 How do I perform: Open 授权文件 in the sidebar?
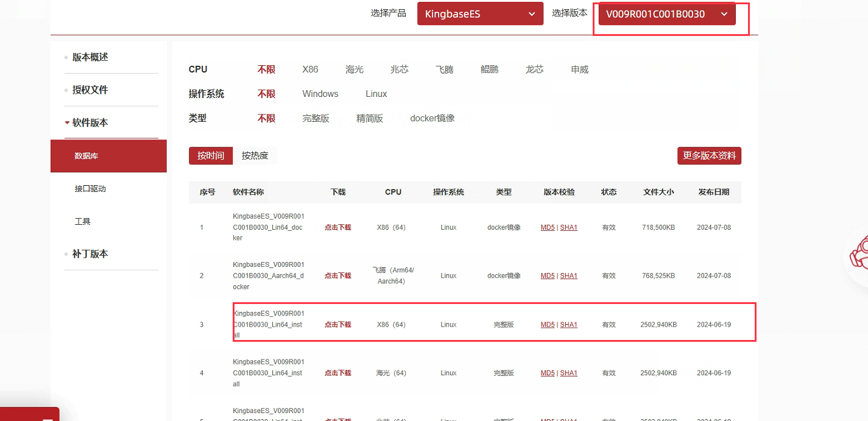coord(90,90)
